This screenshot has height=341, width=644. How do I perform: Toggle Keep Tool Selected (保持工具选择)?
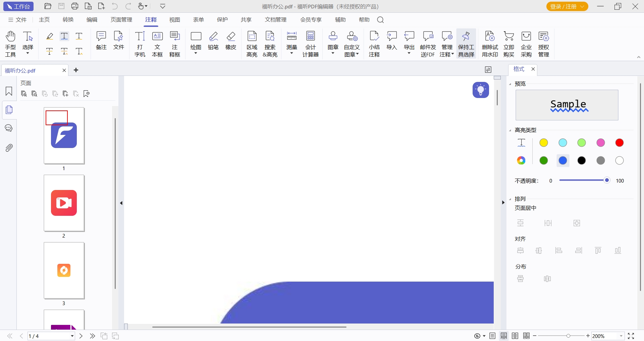click(466, 44)
